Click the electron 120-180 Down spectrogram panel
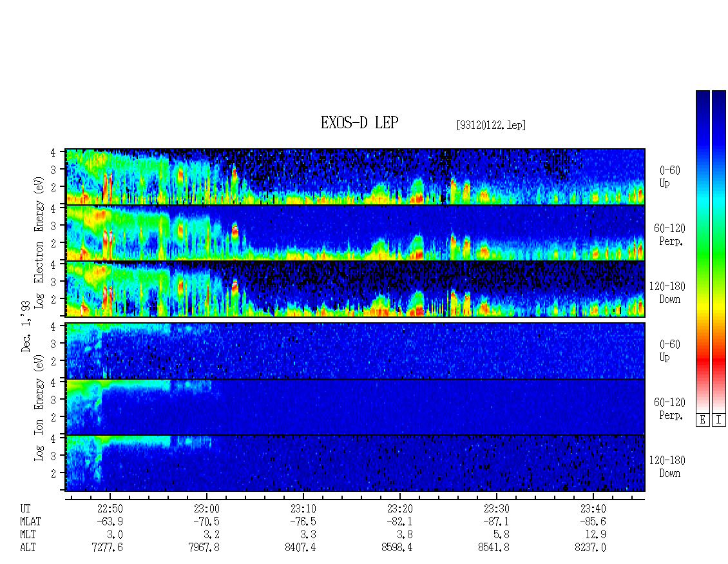Screen dimensions: 728x564 [355, 289]
